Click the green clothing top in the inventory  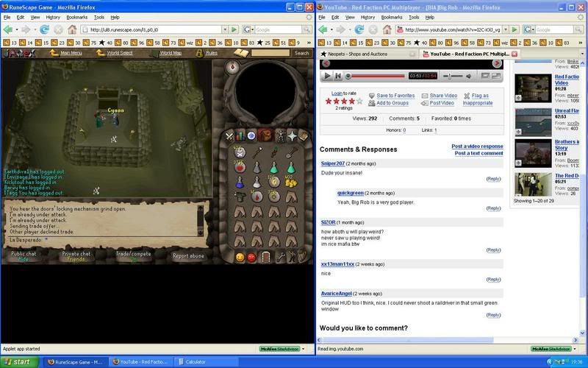tap(240, 197)
